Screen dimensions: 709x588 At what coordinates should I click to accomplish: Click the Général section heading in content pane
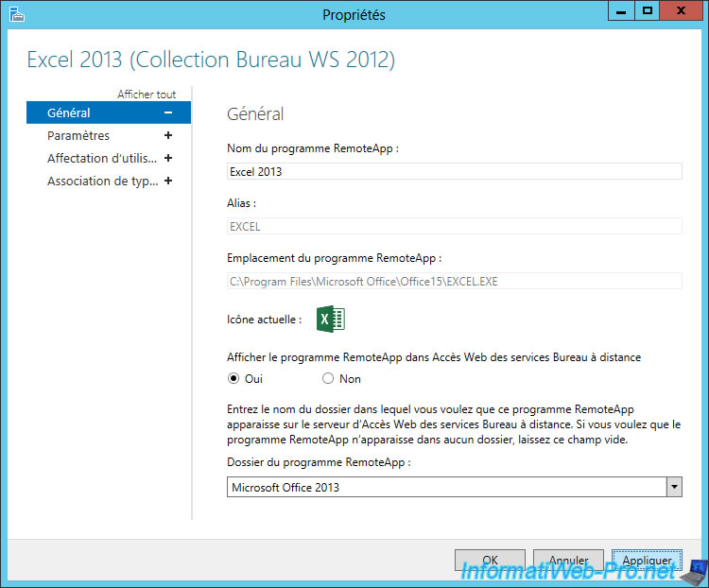(255, 114)
